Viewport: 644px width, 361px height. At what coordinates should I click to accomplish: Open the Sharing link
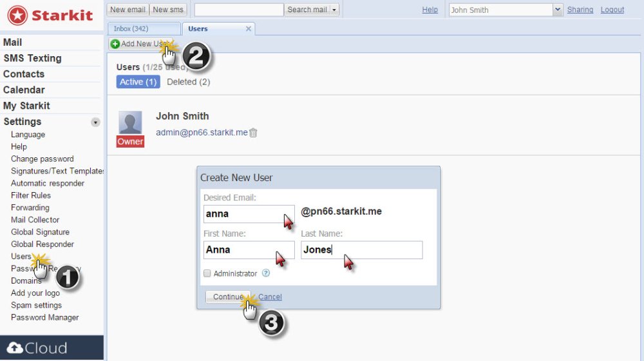(x=580, y=10)
